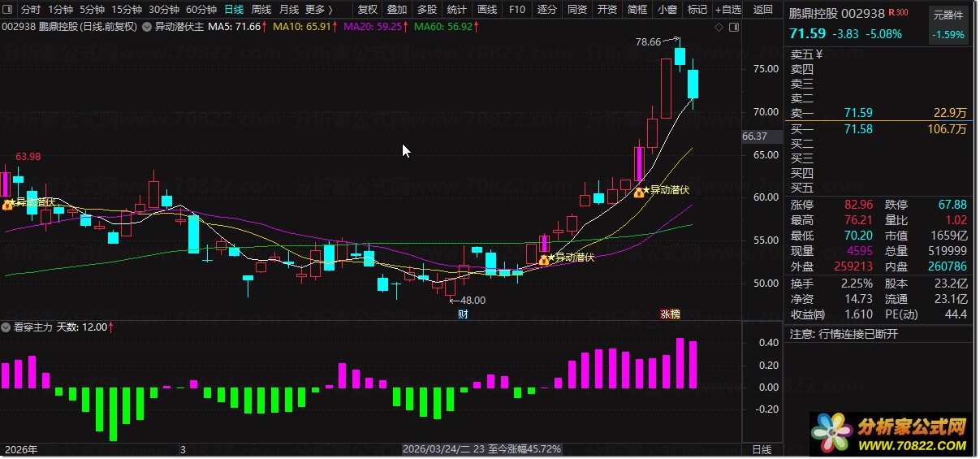This screenshot has height=459, width=980.
Task: Click the 开资 button
Action: tap(607, 10)
